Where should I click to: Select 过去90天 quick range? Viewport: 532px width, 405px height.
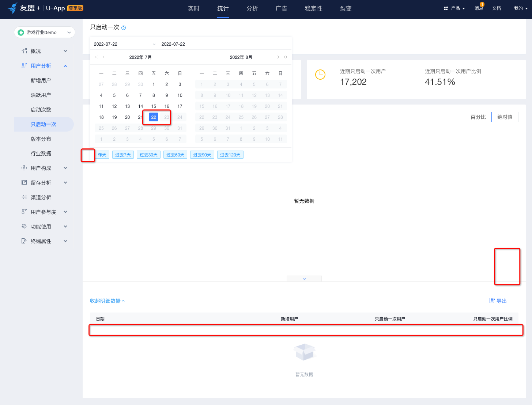202,155
